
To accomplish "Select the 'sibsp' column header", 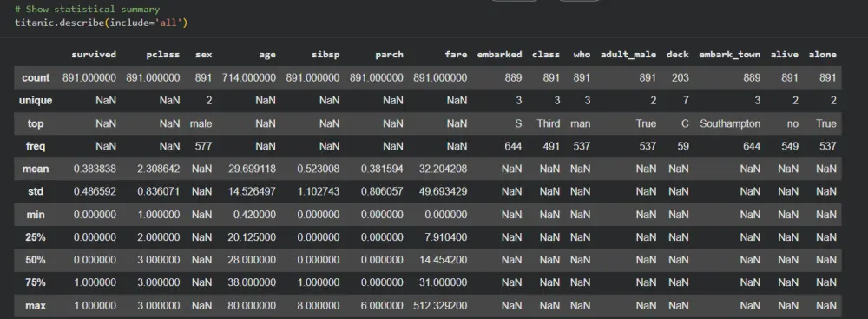I will pos(326,55).
